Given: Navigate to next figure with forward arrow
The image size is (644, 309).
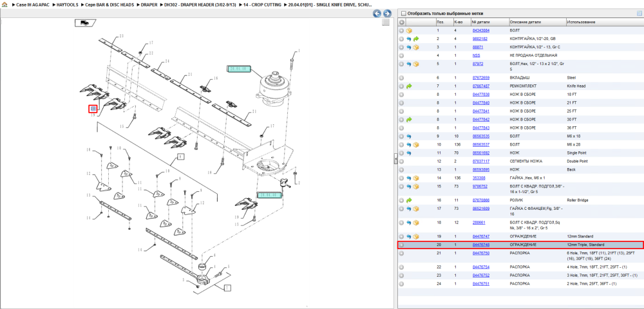Looking at the screenshot, I should [386, 14].
